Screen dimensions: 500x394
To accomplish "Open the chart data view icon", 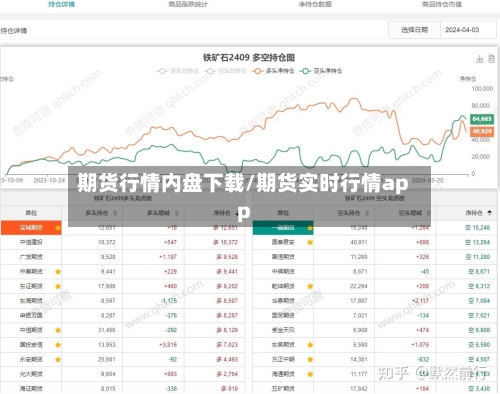I will point(492,59).
